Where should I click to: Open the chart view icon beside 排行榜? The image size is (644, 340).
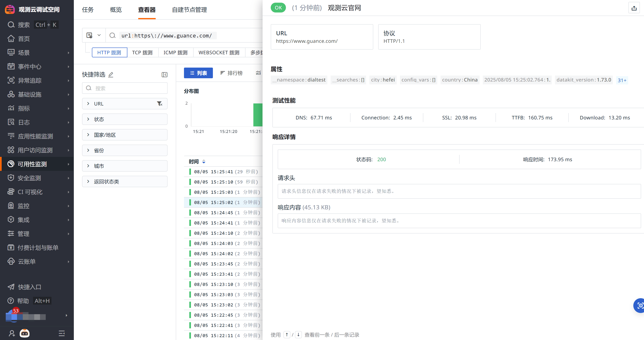coord(258,73)
